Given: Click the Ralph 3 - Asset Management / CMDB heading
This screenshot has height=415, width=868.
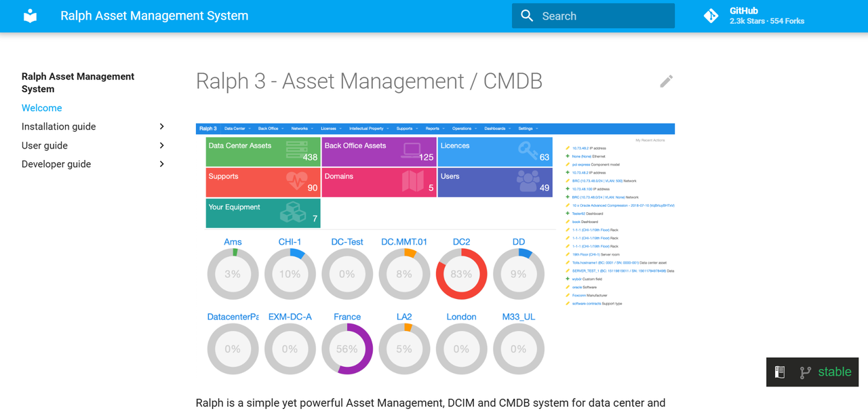Looking at the screenshot, I should (x=369, y=81).
